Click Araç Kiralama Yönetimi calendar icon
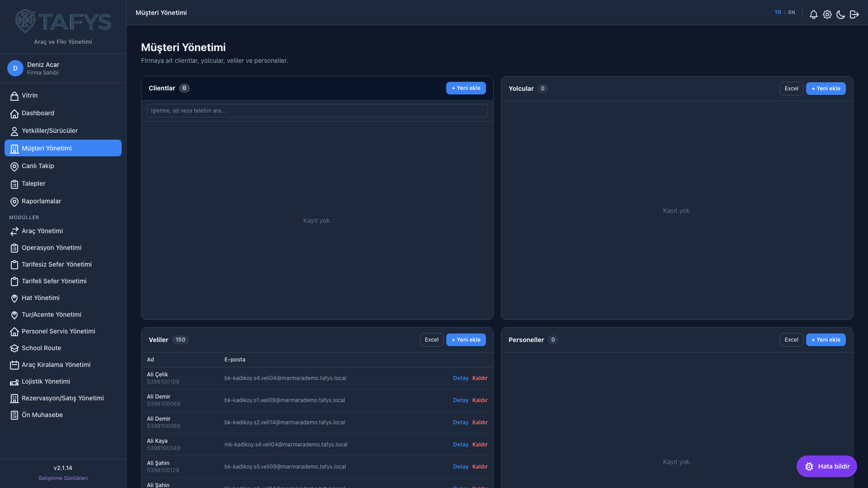 [14, 365]
